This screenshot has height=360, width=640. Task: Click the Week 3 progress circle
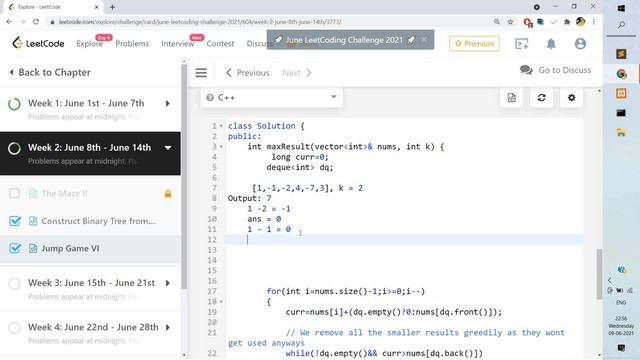pos(14,283)
